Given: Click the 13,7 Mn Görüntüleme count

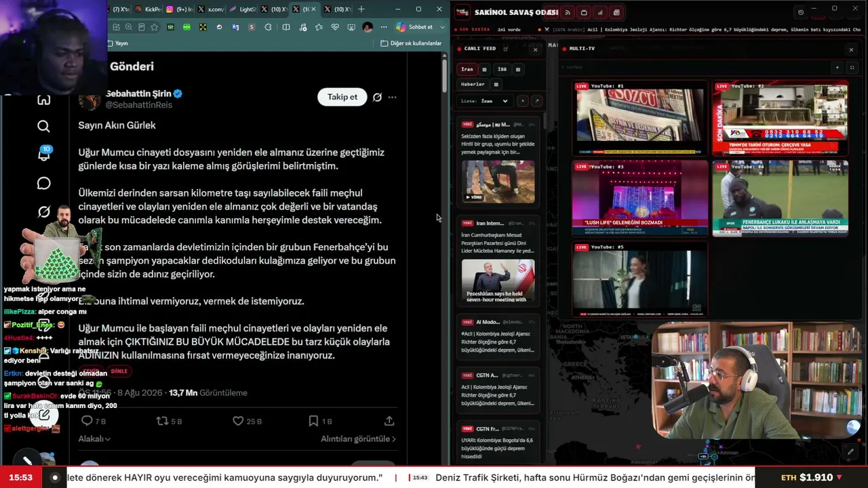Looking at the screenshot, I should coord(208,392).
